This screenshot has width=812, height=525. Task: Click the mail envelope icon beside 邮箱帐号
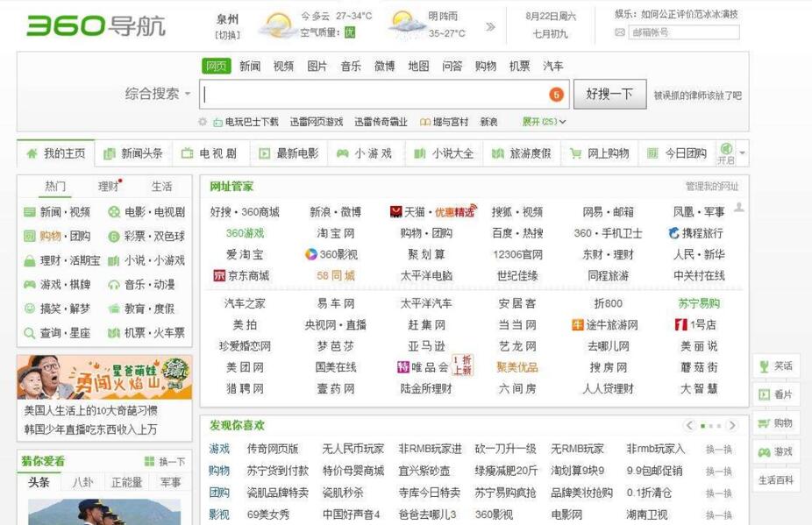tap(620, 32)
